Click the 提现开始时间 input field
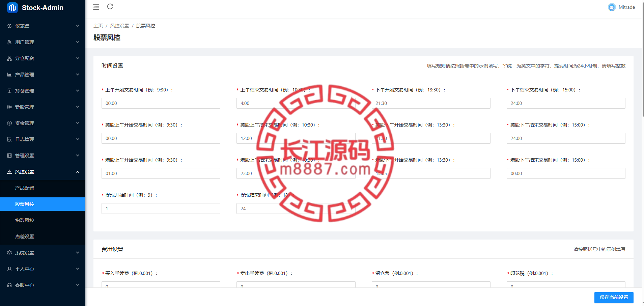This screenshot has width=644, height=306. click(x=161, y=208)
